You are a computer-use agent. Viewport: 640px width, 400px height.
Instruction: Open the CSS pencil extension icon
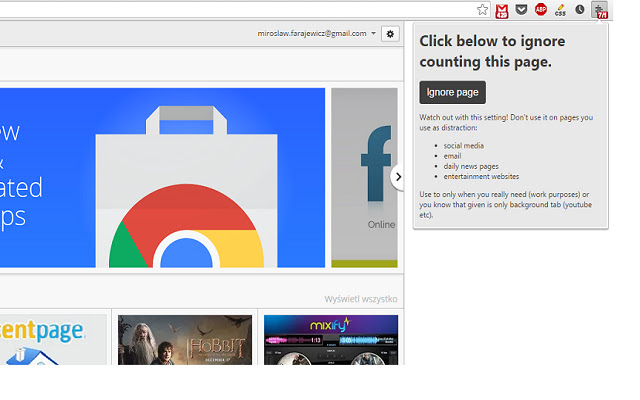[x=560, y=10]
